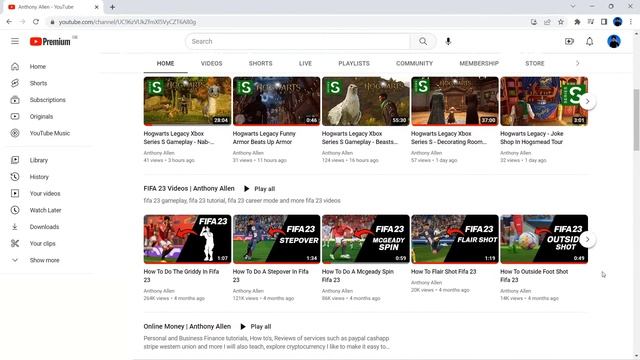The height and width of the screenshot is (360, 640).
Task: Open How To Flair Shot Fifa 23 title
Action: (x=443, y=271)
